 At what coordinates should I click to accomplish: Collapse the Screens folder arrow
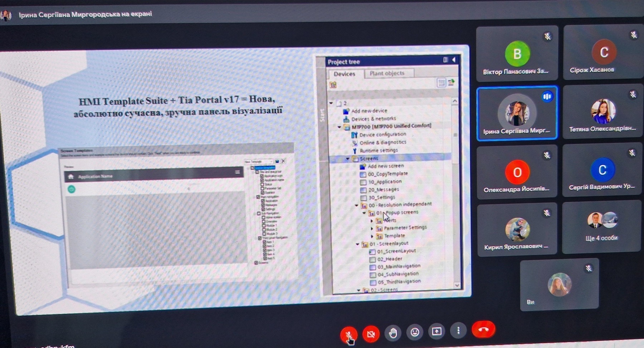347,158
